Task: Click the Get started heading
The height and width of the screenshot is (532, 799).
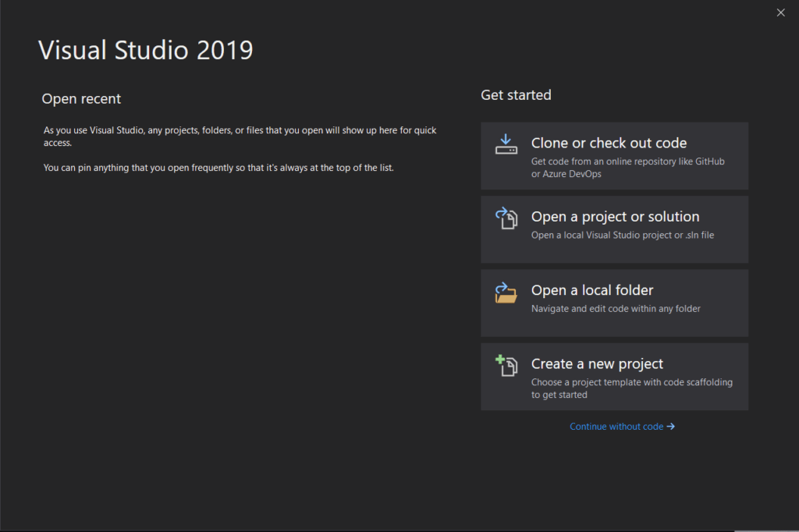Action: tap(517, 95)
